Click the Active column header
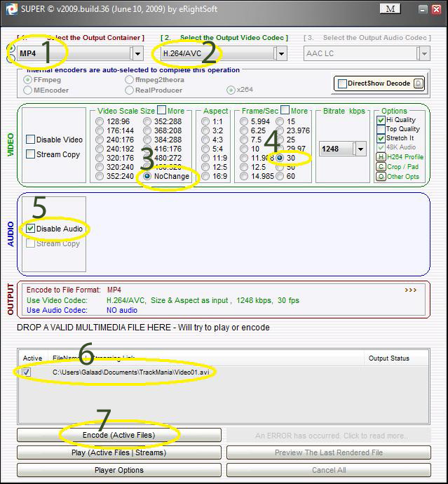 32,358
